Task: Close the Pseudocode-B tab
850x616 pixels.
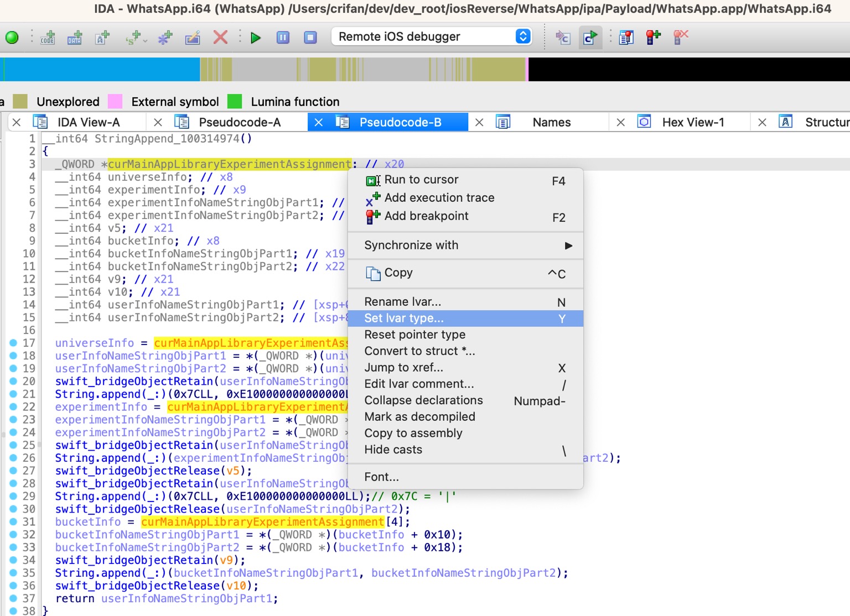Action: tap(319, 122)
